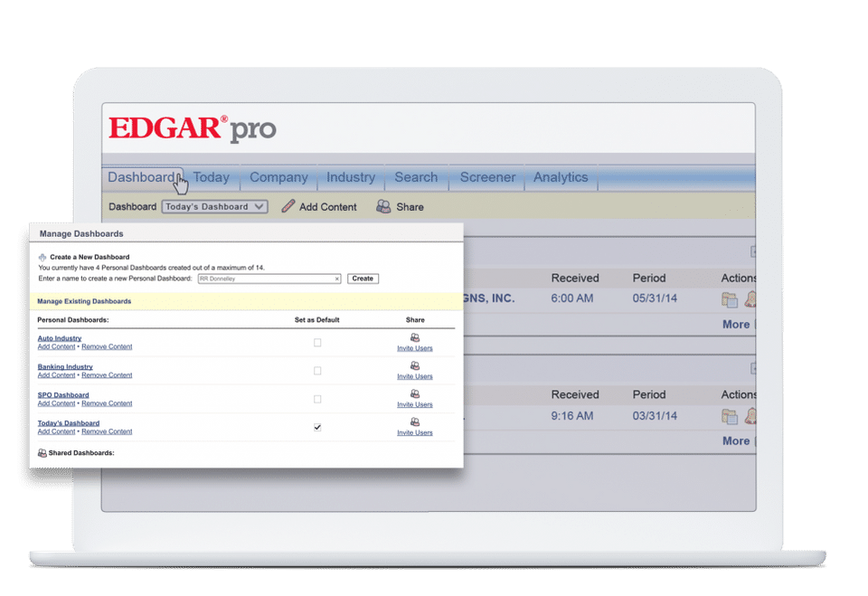
Task: Open the Banking Industry dashboard link
Action: (65, 366)
